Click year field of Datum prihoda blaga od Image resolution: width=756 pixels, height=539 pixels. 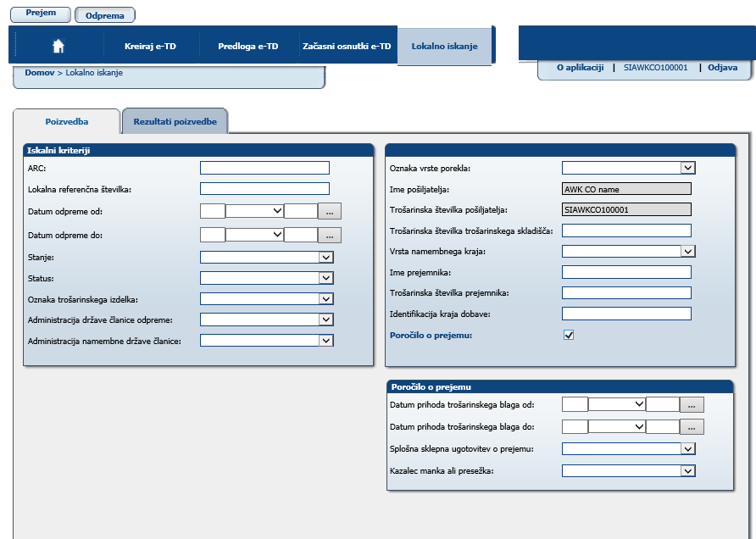click(x=663, y=404)
